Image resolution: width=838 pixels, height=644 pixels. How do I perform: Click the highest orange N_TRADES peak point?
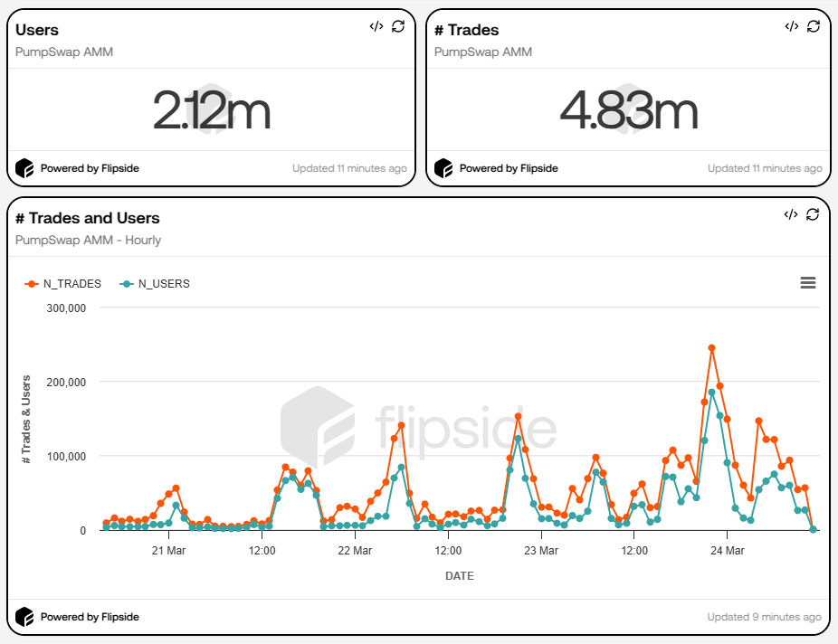712,348
